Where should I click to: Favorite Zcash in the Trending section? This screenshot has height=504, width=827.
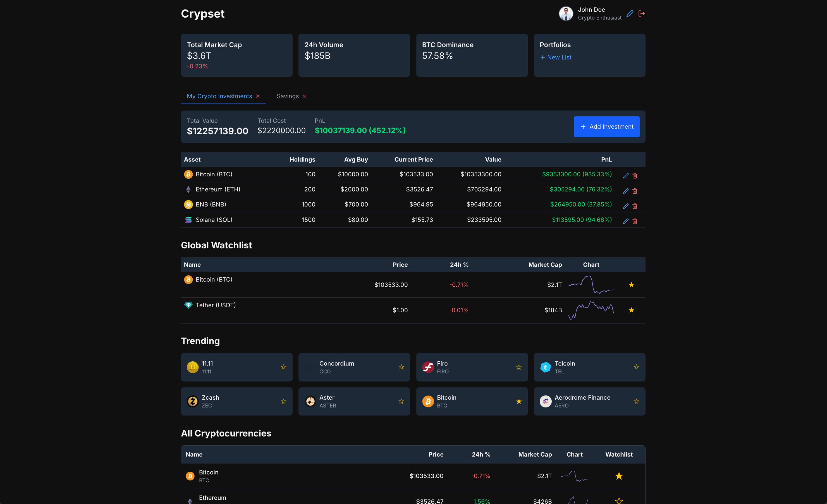click(284, 401)
